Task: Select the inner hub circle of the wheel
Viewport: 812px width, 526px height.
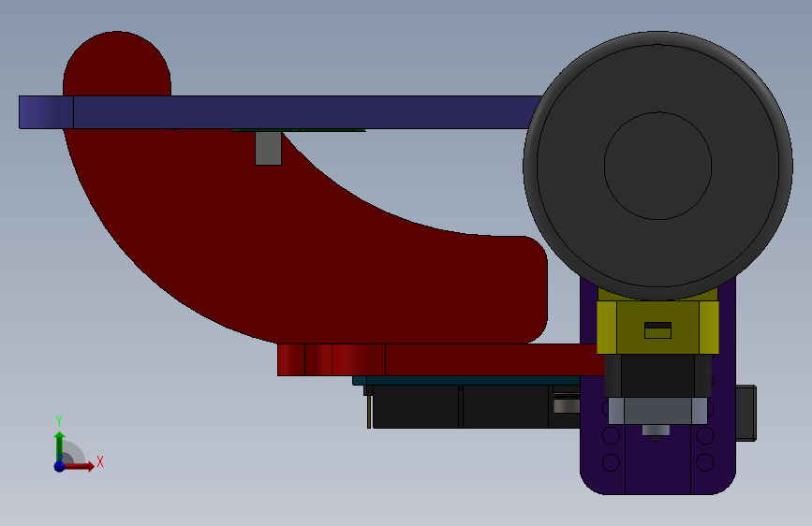Action: [657, 166]
